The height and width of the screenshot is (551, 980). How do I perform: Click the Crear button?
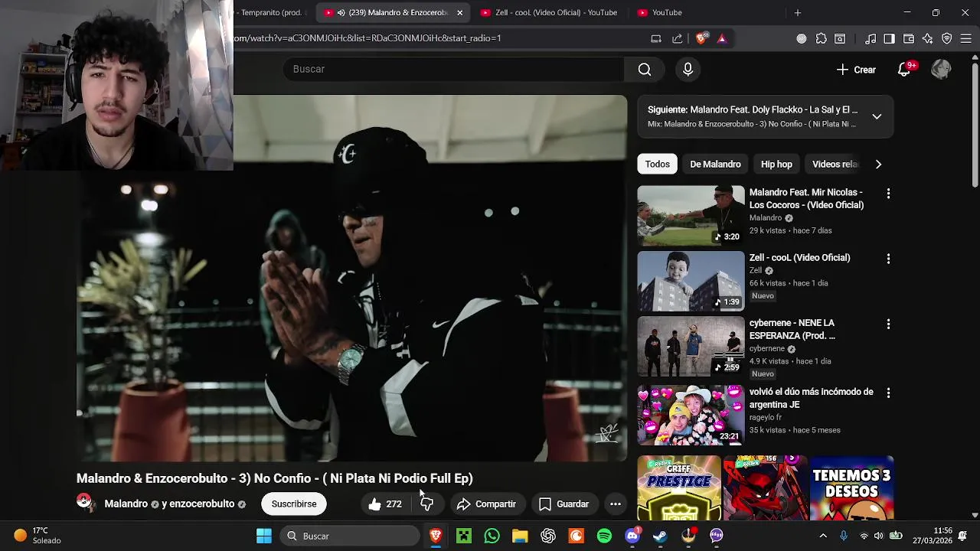pyautogui.click(x=856, y=70)
